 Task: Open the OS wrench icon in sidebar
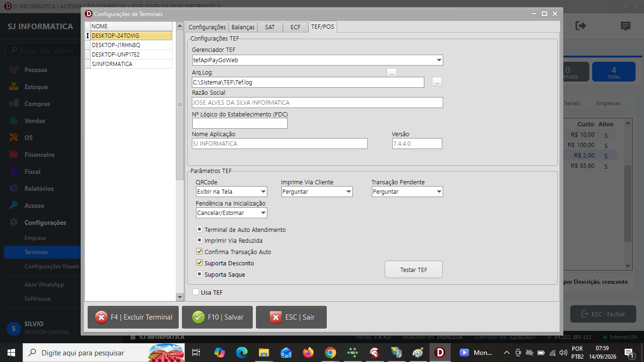(x=14, y=138)
